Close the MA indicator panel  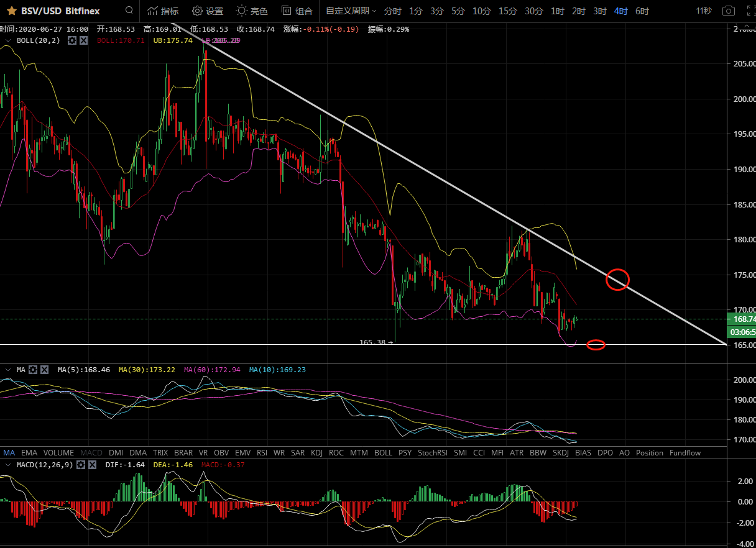[44, 370]
